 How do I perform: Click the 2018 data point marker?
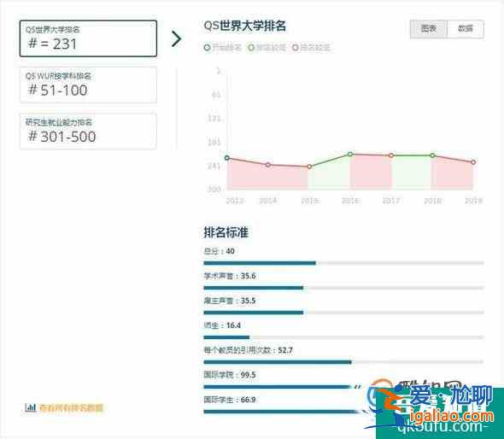coord(433,155)
